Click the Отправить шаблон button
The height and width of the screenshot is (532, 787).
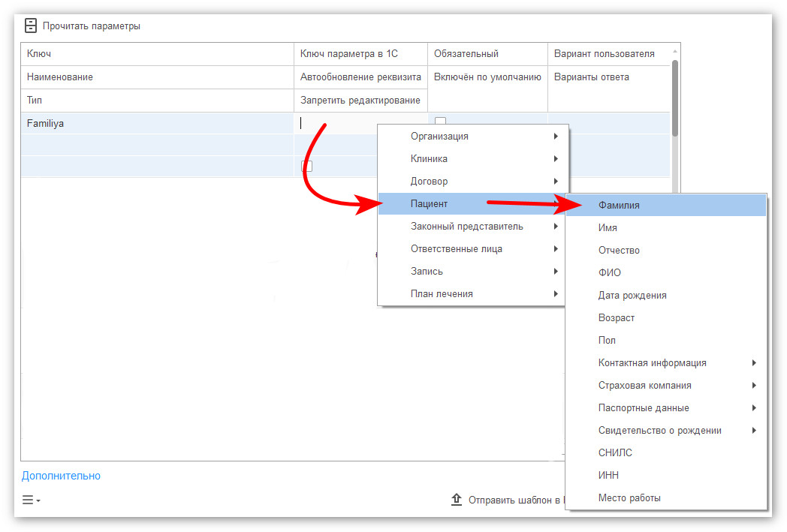(507, 500)
